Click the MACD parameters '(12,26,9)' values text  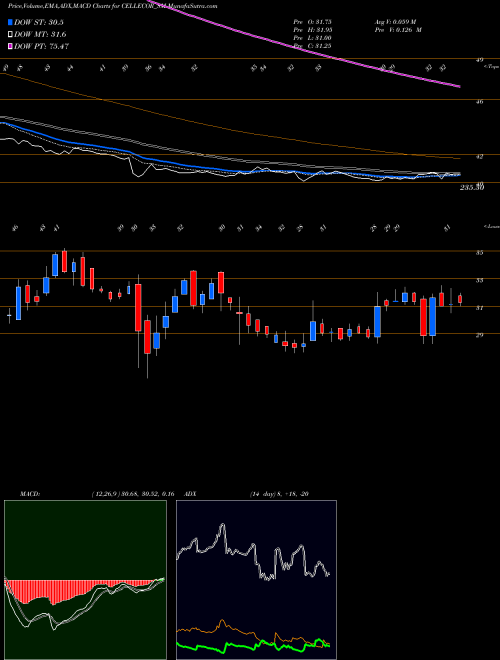pyautogui.click(x=133, y=494)
